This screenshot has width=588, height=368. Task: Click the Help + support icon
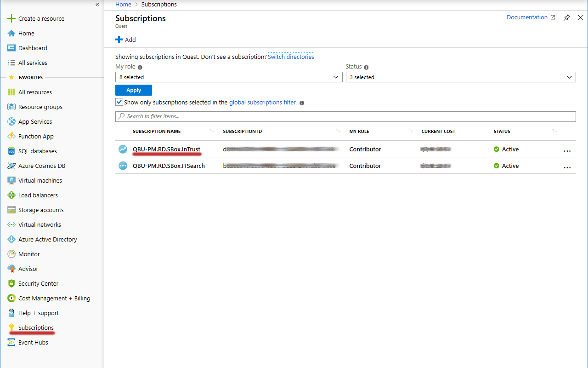pos(11,313)
